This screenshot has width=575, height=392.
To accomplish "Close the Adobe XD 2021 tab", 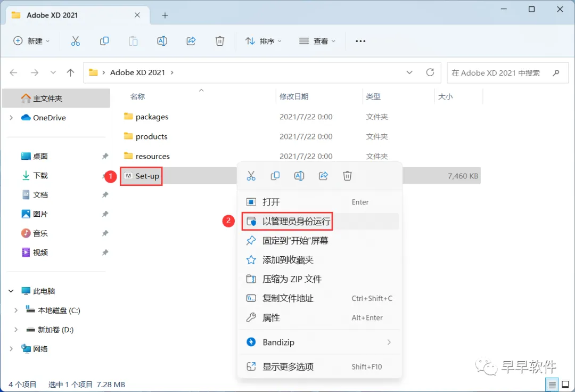I will coord(137,15).
